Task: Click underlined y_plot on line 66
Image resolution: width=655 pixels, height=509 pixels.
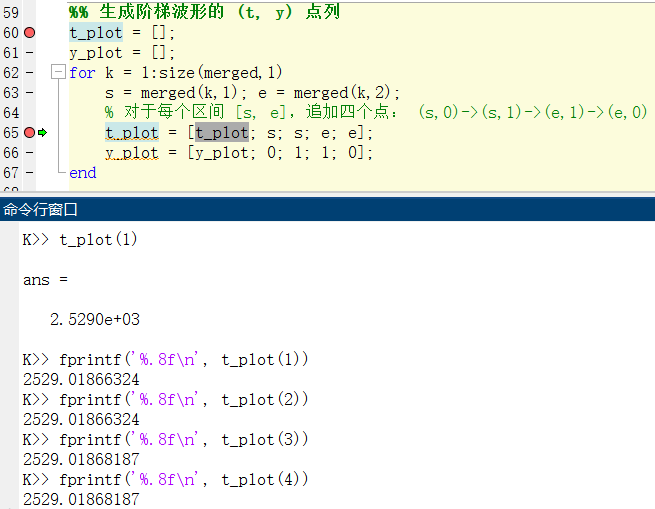Action: (x=132, y=153)
